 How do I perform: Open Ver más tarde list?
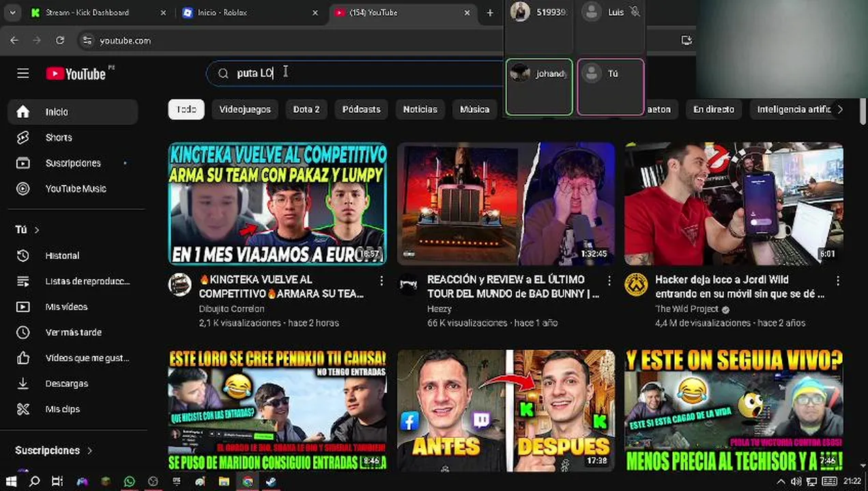(x=73, y=332)
